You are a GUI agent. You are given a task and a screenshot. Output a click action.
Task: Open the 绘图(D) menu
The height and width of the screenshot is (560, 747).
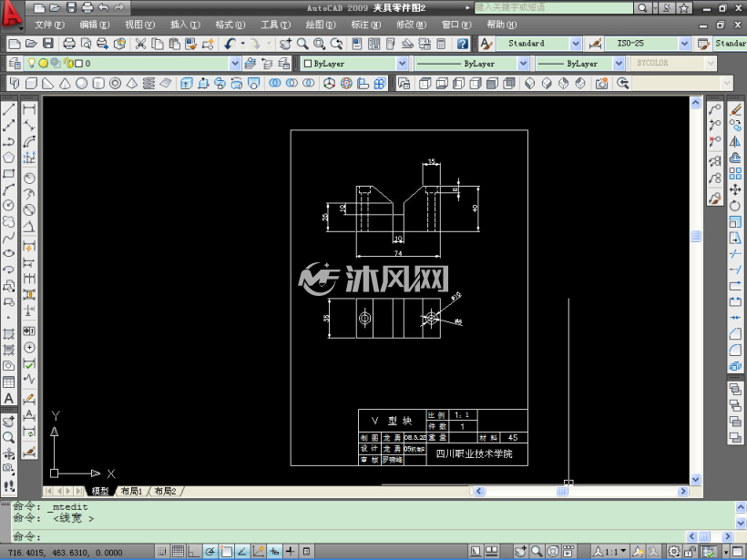[321, 25]
